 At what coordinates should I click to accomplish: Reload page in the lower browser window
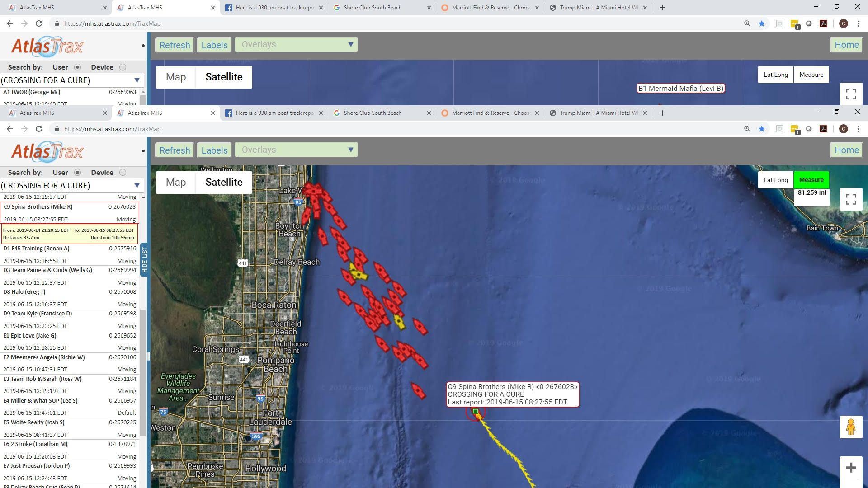pyautogui.click(x=39, y=129)
